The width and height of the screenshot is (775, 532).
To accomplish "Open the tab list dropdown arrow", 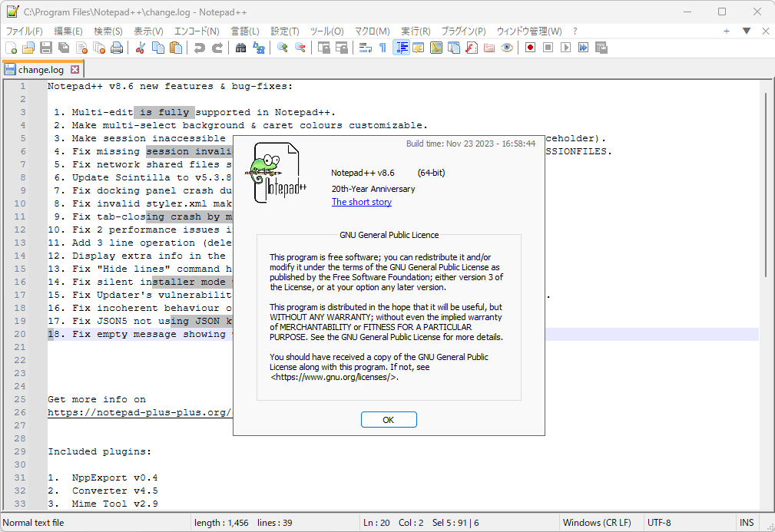I will coord(747,31).
